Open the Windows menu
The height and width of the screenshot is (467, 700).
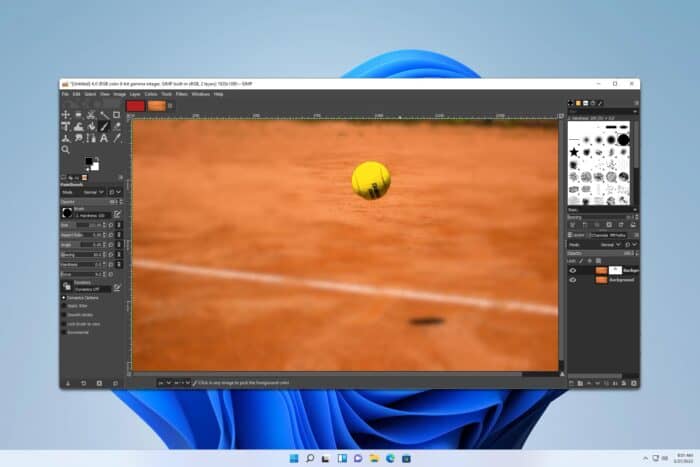[x=200, y=94]
